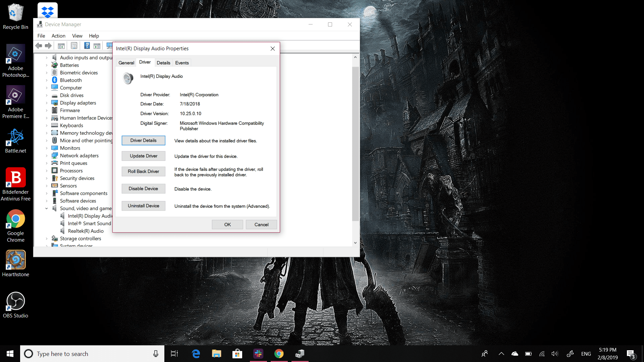Image resolution: width=644 pixels, height=362 pixels.
Task: Click the Processors category icon
Action: pyautogui.click(x=55, y=171)
